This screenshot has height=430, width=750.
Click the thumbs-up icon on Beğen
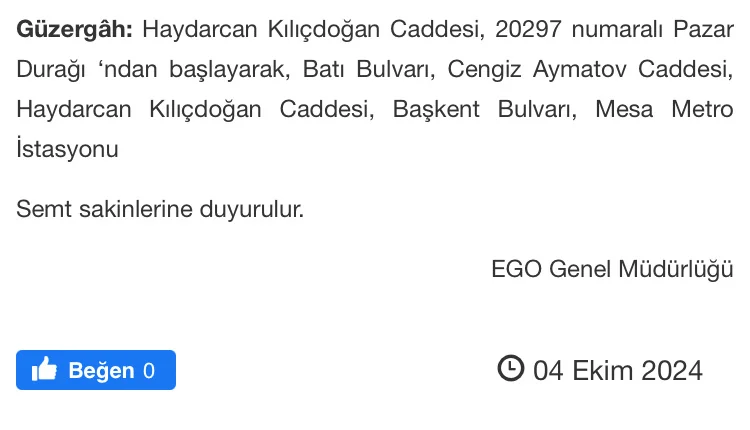44,370
